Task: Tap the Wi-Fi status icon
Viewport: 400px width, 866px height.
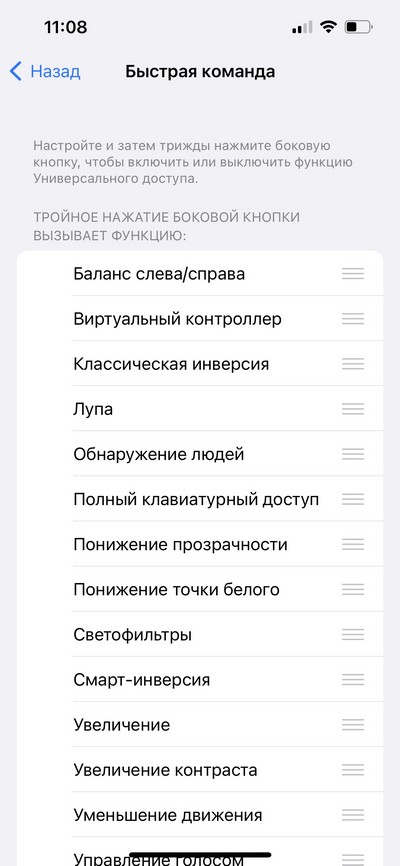Action: tap(329, 27)
